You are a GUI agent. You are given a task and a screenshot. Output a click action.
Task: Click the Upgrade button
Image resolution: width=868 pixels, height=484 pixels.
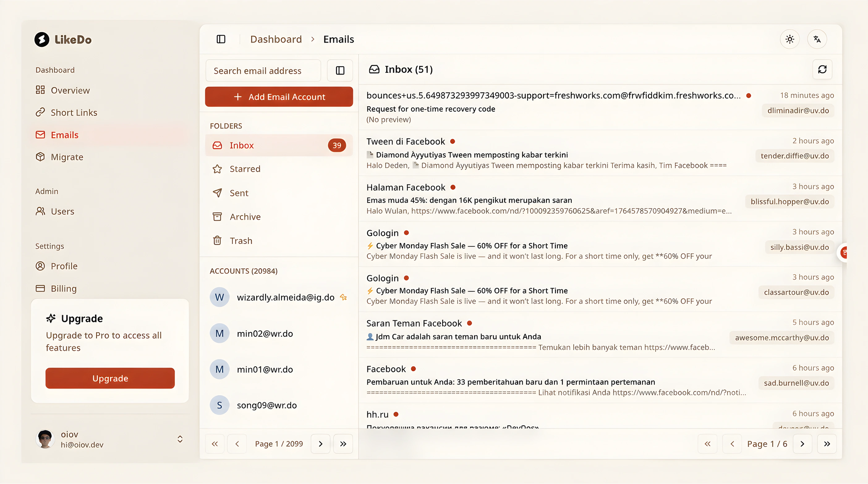pyautogui.click(x=110, y=378)
